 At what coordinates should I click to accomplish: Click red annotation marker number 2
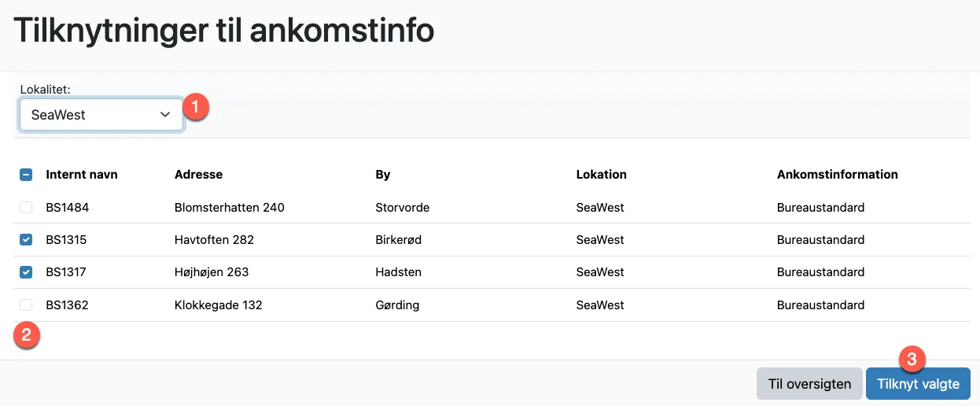27,334
